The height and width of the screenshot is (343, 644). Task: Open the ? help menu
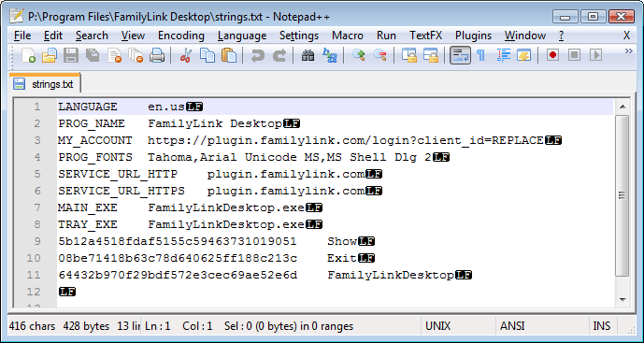coord(562,36)
